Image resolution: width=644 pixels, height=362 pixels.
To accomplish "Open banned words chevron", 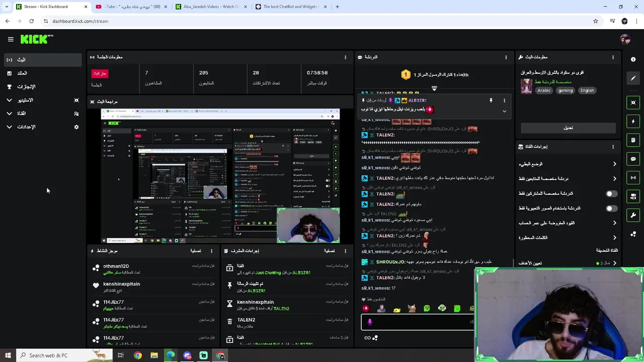I will (614, 237).
